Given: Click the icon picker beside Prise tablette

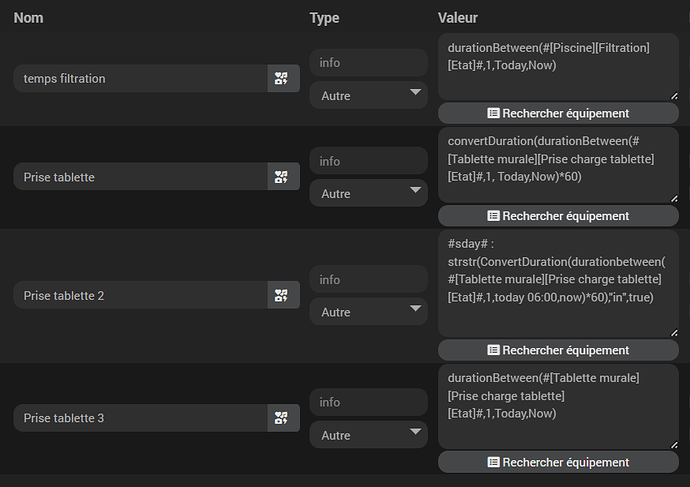Looking at the screenshot, I should (x=283, y=178).
